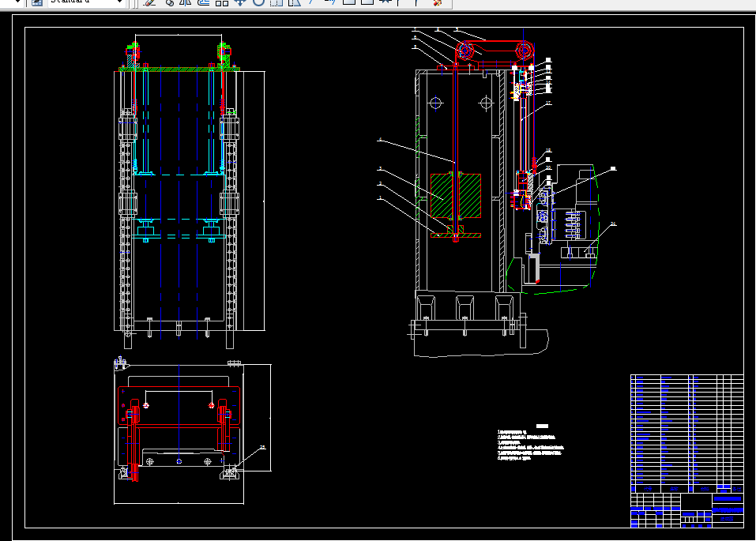Click the technical notes text block
This screenshot has height=541, width=756.
point(530,441)
